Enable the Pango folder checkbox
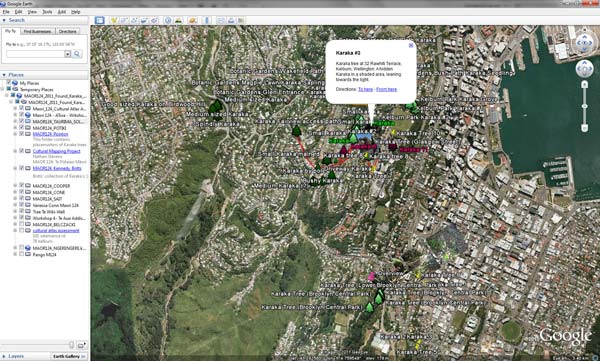This screenshot has width=600, height=361. click(21, 254)
